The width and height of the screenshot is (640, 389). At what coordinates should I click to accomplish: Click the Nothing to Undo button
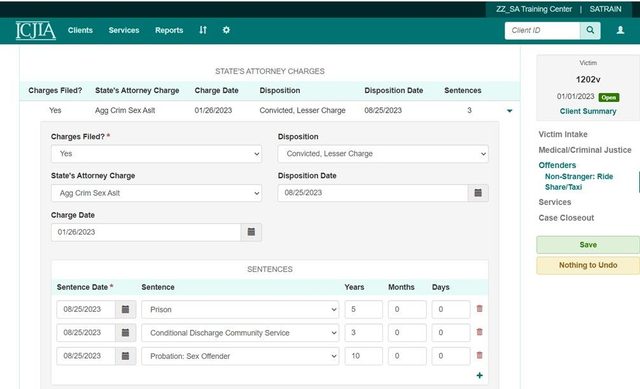588,265
